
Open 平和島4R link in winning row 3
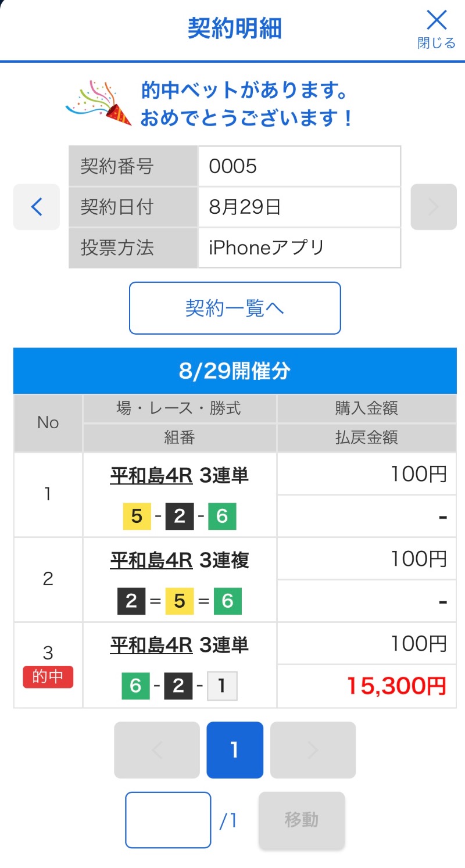pyautogui.click(x=151, y=645)
